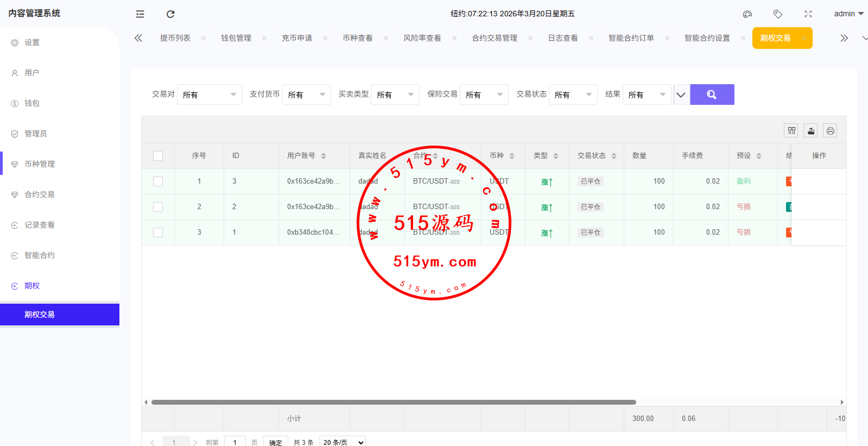Tick the checkbox for row 3
Image resolution: width=868 pixels, height=446 pixels.
158,233
